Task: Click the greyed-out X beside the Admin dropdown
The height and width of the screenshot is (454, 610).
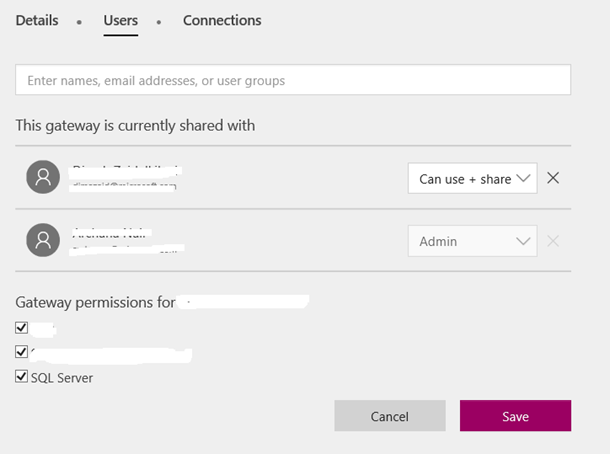Action: 553,240
